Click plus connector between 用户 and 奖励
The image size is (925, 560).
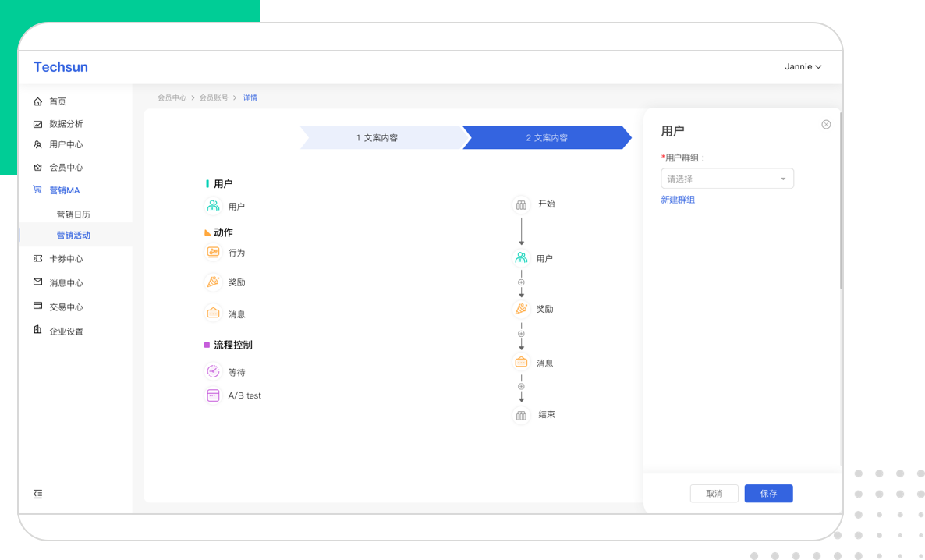click(x=521, y=282)
